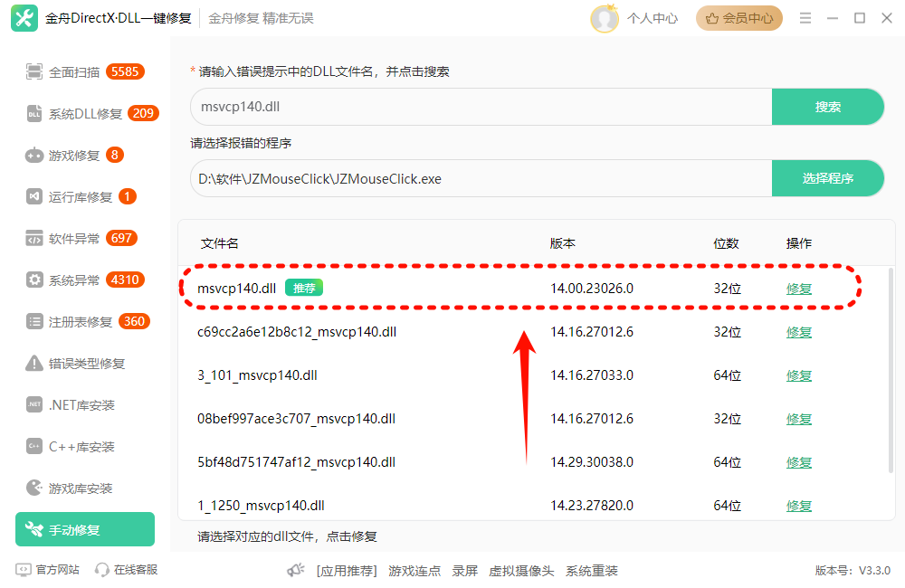Viewport: 905px width, 588px height.
Task: Click the results list vertical scrollbar
Action: point(891,370)
